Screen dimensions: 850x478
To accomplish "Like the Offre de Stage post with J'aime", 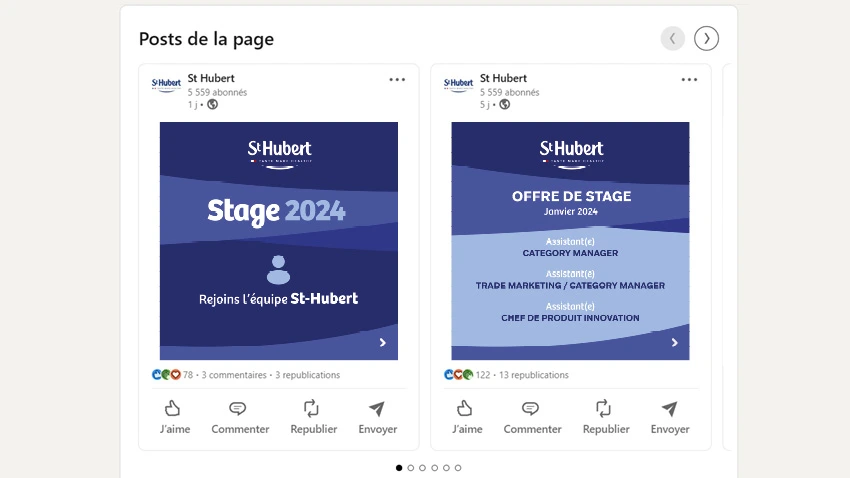I will pyautogui.click(x=467, y=417).
